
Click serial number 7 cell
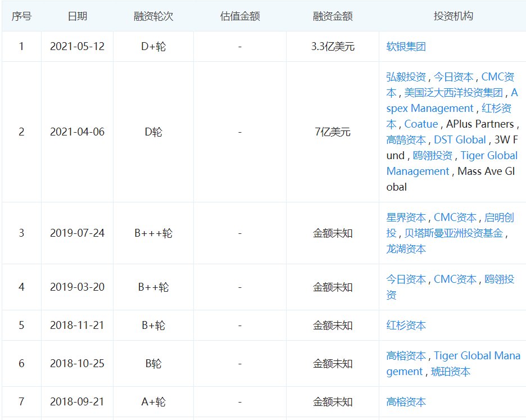coord(21,402)
